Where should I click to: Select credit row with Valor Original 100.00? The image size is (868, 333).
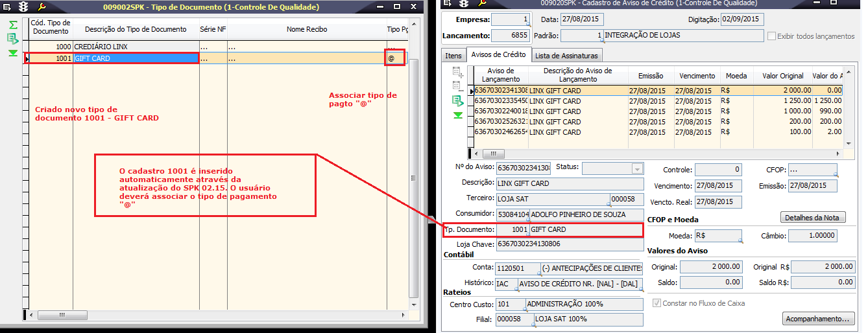click(x=658, y=132)
